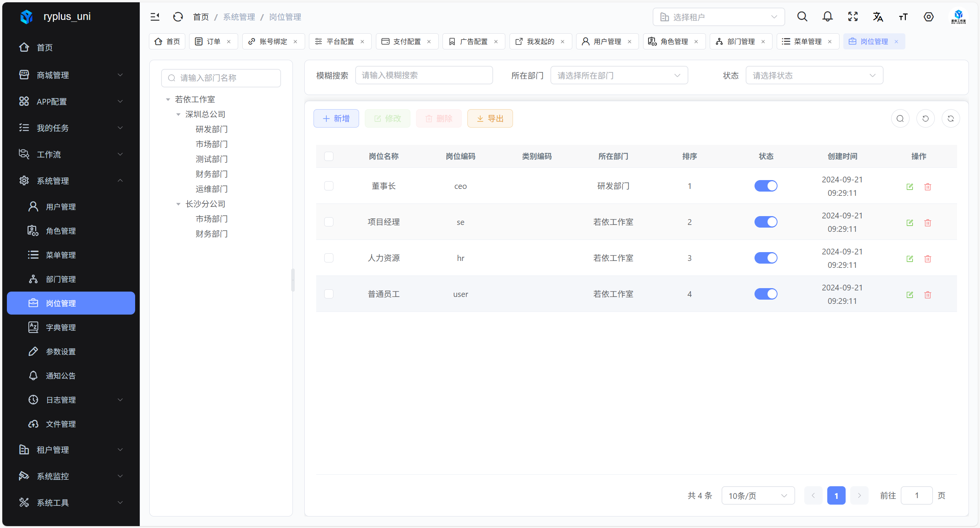The image size is (980, 528).
Task: Switch to the 角色管理 tab
Action: (673, 41)
